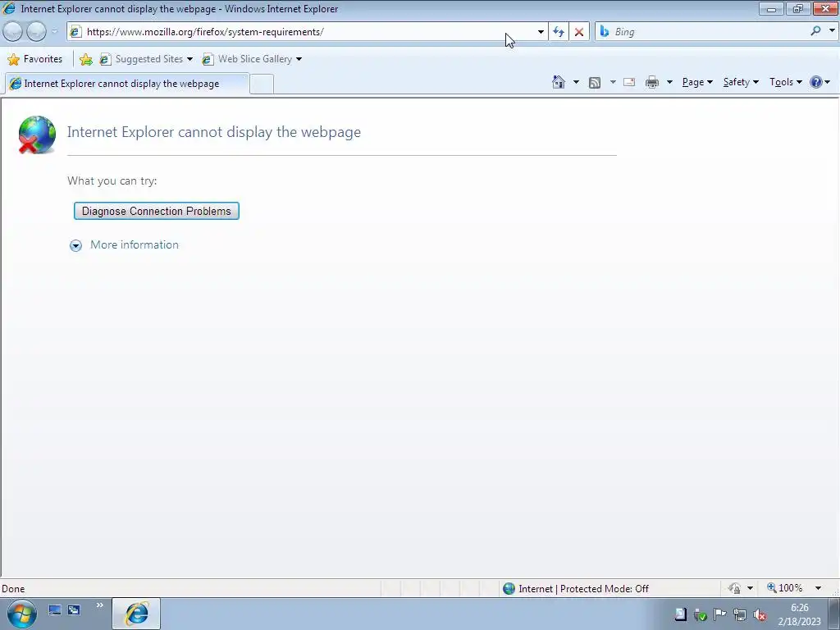
Task: Open the Page menu
Action: click(697, 82)
